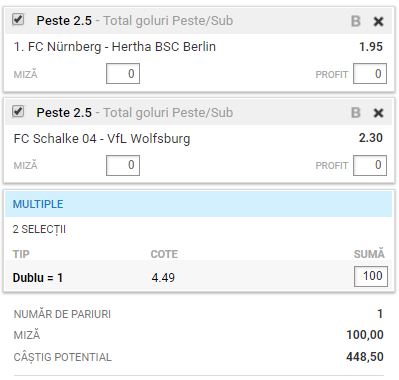The image size is (399, 380).
Task: Remove the Schalke - Wolfsburg bet with X
Action: coord(378,113)
